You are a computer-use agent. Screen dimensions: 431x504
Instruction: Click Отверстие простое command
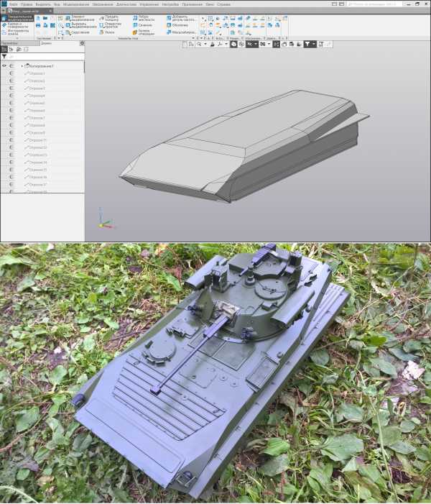click(x=110, y=25)
